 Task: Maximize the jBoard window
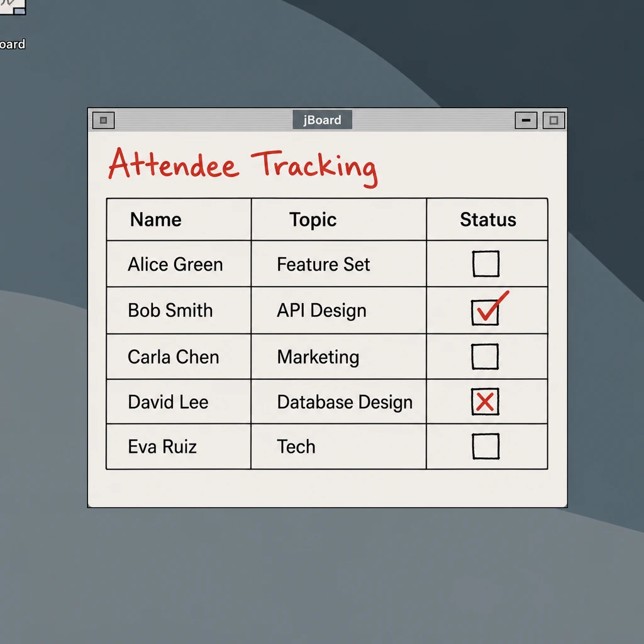(x=553, y=120)
